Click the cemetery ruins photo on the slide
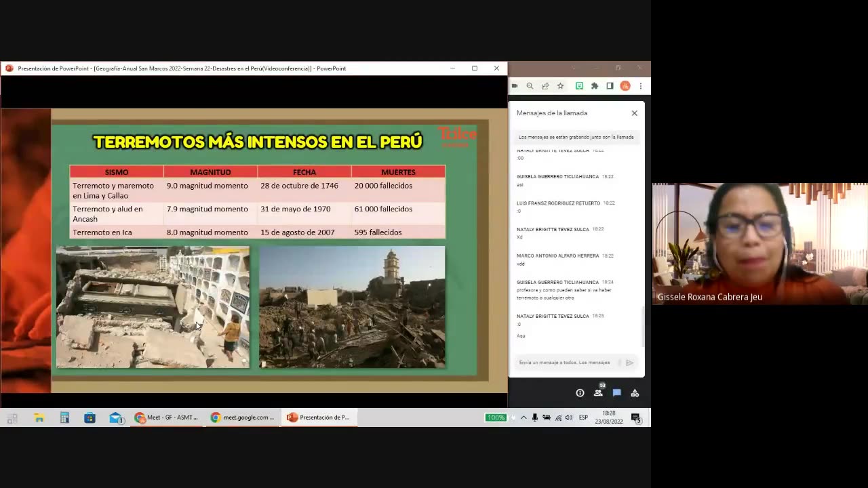The width and height of the screenshot is (868, 488). (153, 307)
